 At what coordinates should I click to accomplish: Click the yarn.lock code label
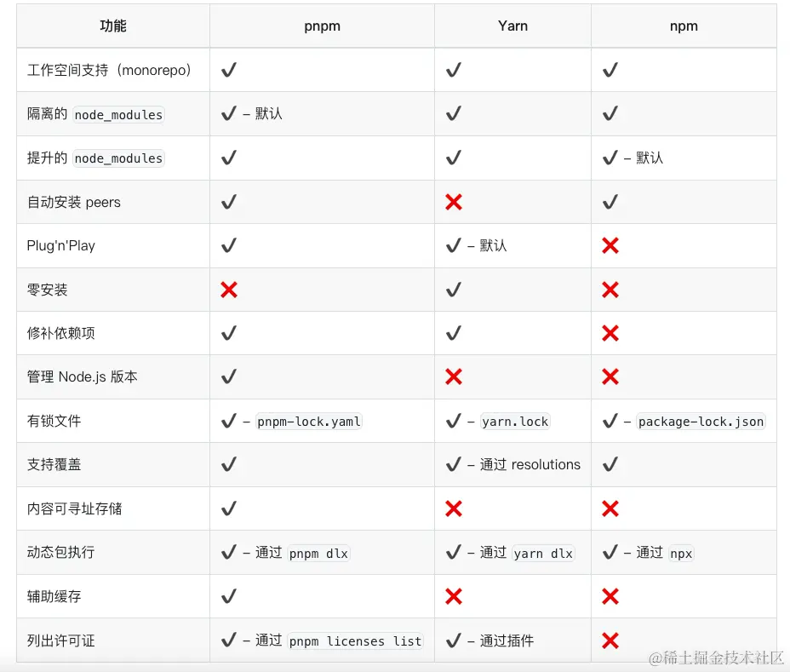pyautogui.click(x=515, y=421)
